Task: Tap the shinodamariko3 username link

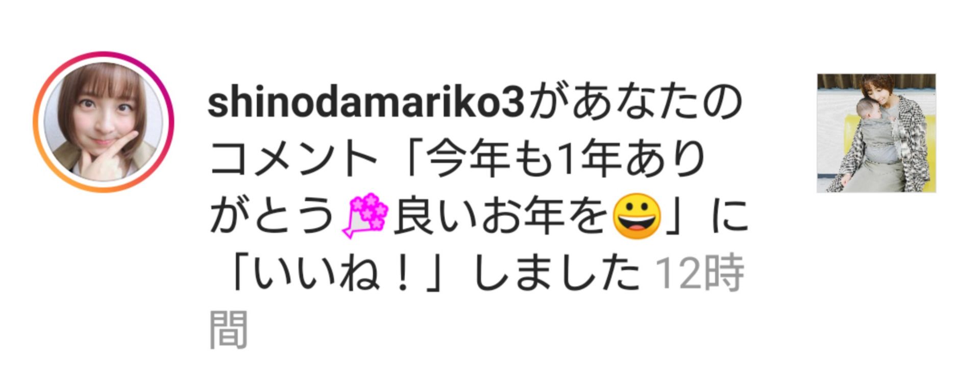Action: coord(366,102)
